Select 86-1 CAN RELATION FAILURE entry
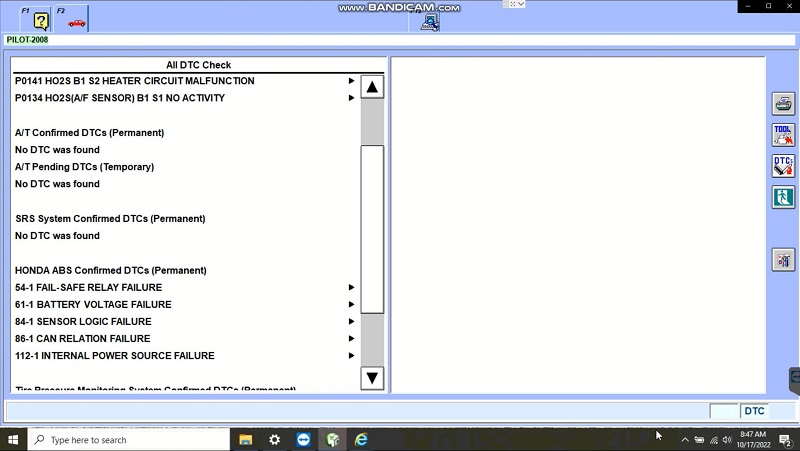800x451 pixels. 185,339
